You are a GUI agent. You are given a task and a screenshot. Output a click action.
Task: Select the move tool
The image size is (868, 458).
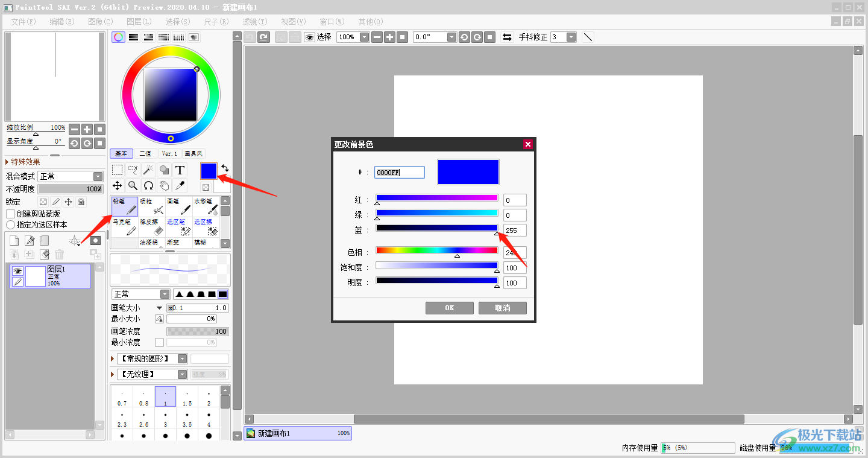click(x=118, y=186)
